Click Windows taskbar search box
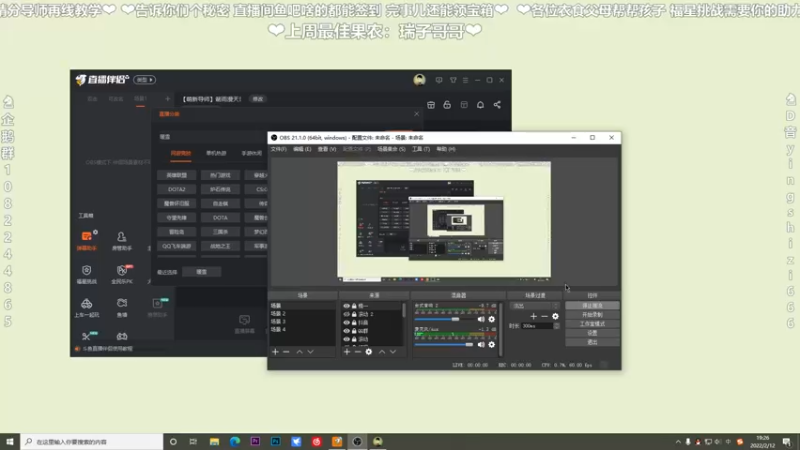Screen dimensions: 800x450 point(92,442)
